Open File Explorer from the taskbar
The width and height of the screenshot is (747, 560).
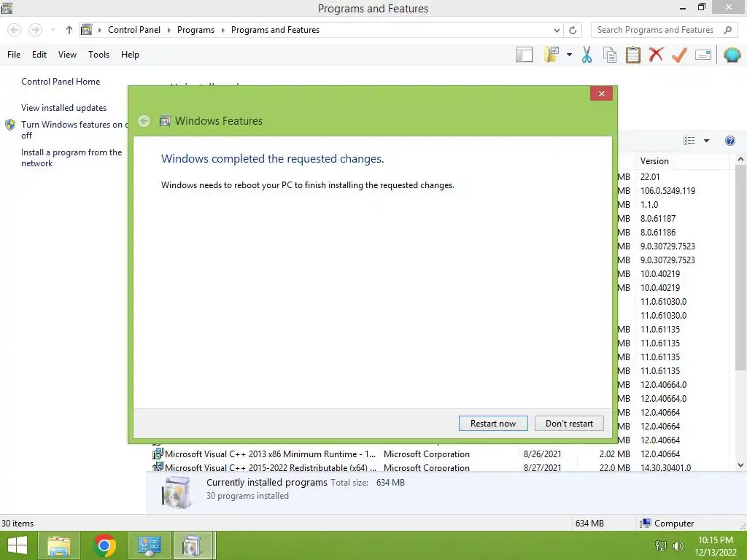pos(58,545)
